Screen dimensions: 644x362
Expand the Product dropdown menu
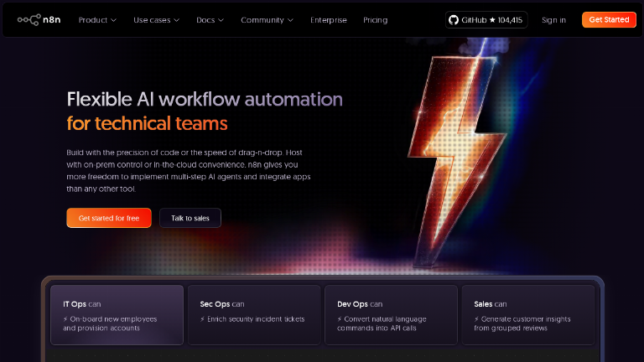(97, 20)
